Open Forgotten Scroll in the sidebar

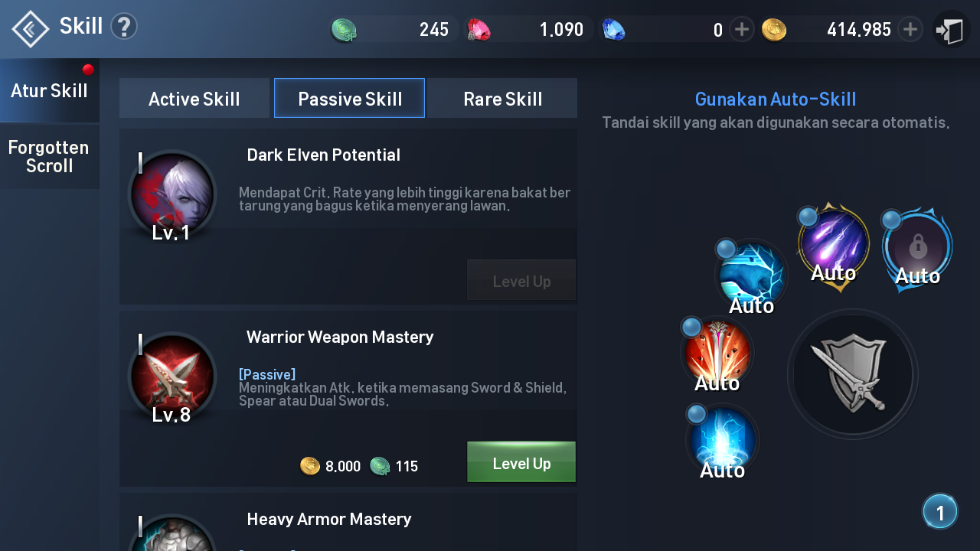[50, 156]
